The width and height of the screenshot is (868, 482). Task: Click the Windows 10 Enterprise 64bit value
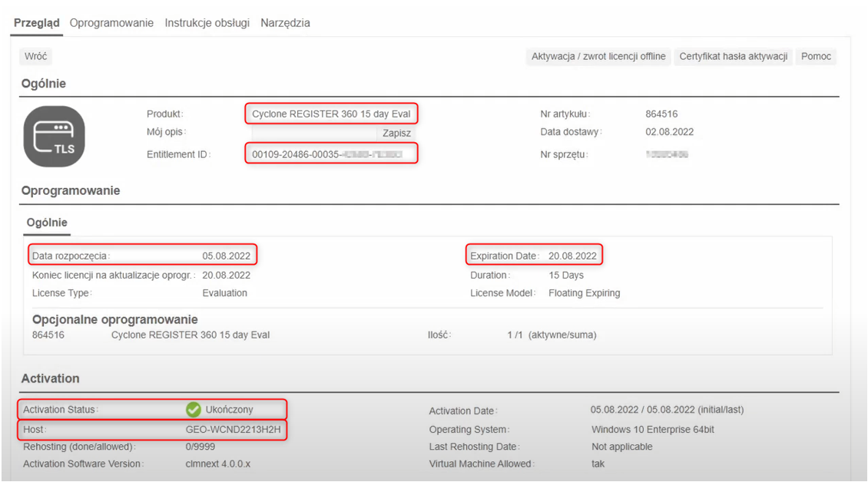(652, 430)
